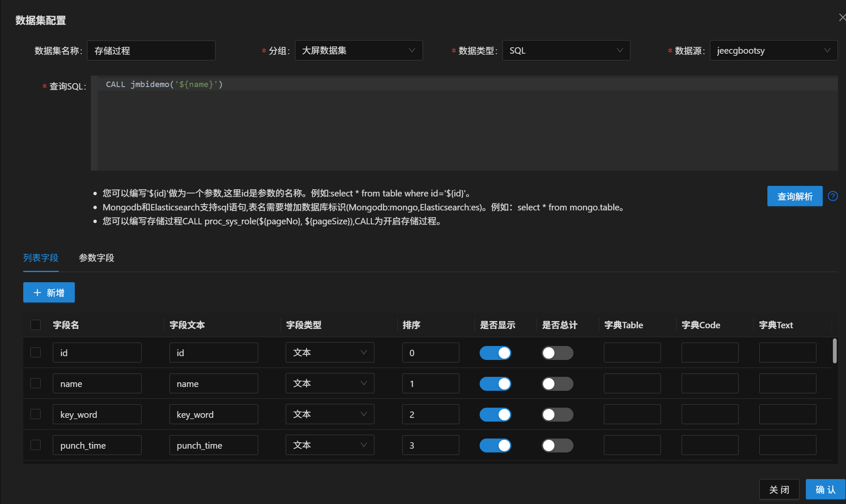Viewport: 846px width, 504px height.
Task: Enable 是否总计 switch for name row
Action: (557, 384)
